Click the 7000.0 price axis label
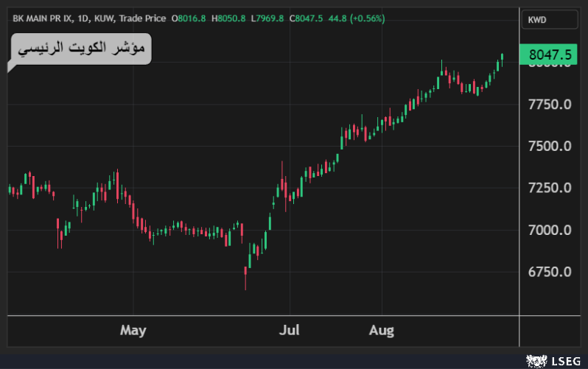588x369 pixels. coord(550,231)
